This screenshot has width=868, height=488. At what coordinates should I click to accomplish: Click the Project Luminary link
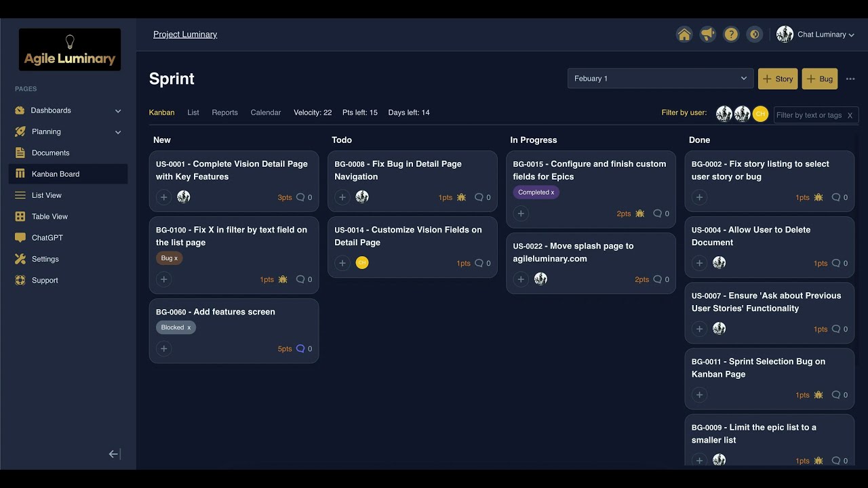coord(185,35)
